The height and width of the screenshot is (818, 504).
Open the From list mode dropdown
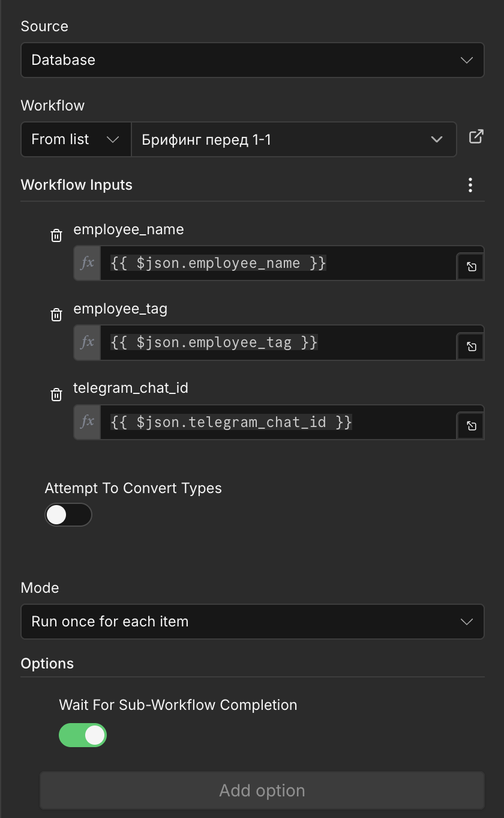point(76,140)
